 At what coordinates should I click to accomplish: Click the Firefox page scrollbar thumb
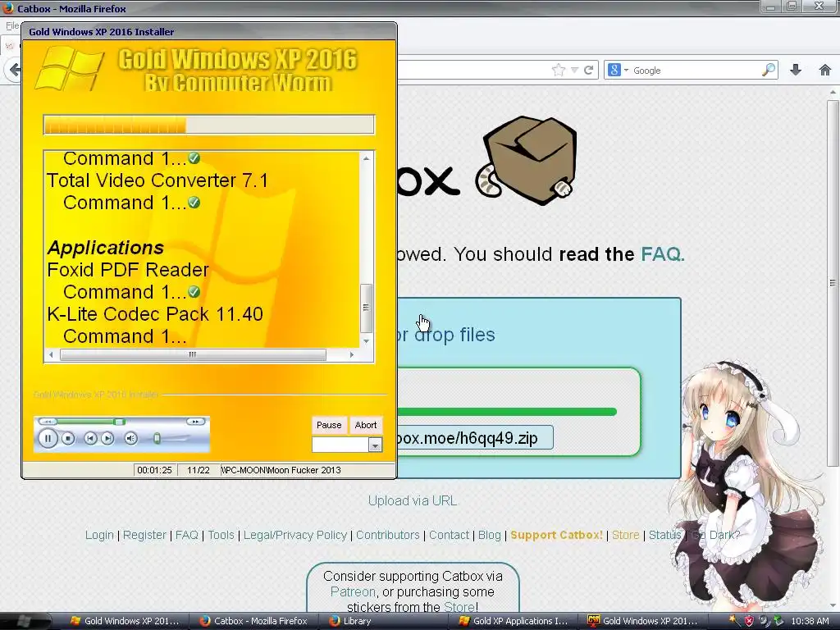[833, 283]
